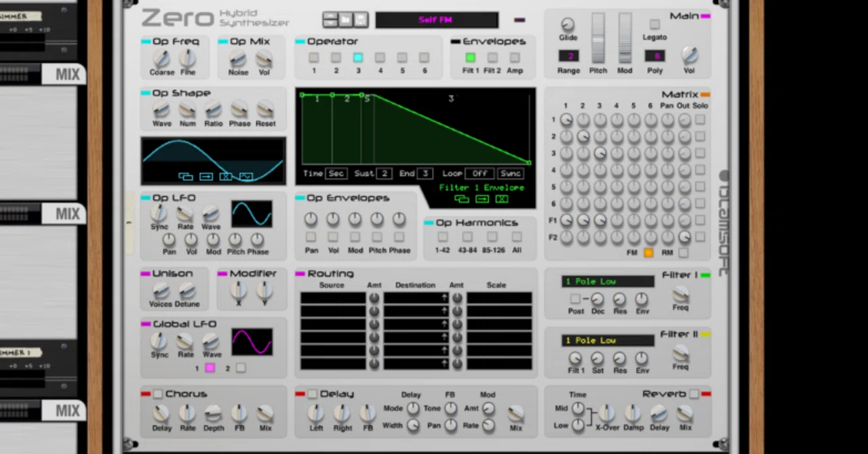868x454 pixels.
Task: Click the Out knob for Matrix row F2
Action: pos(684,237)
